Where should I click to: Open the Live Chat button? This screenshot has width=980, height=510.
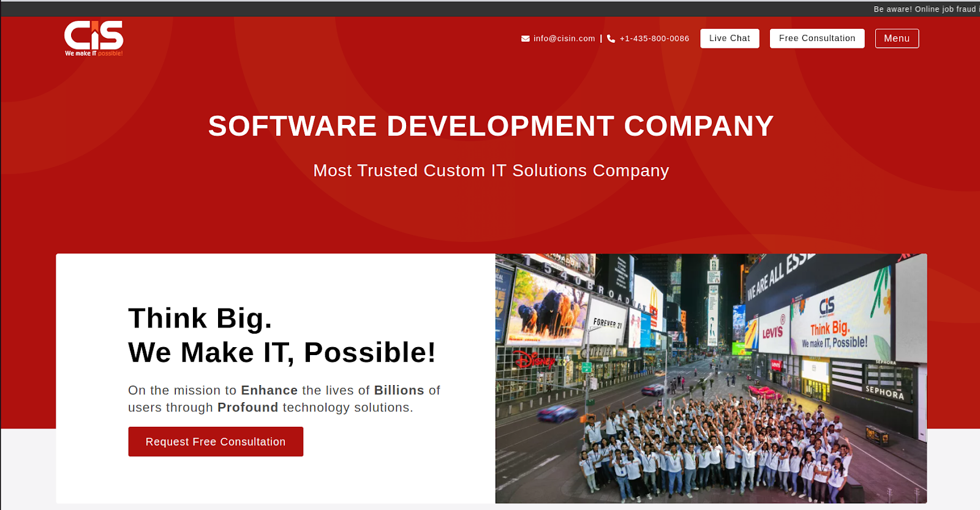pos(729,39)
